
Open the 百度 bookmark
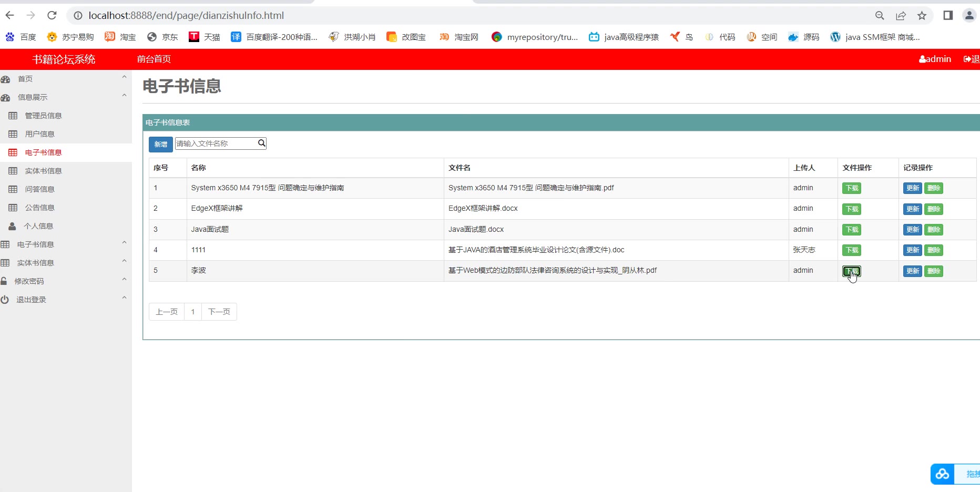coord(21,37)
